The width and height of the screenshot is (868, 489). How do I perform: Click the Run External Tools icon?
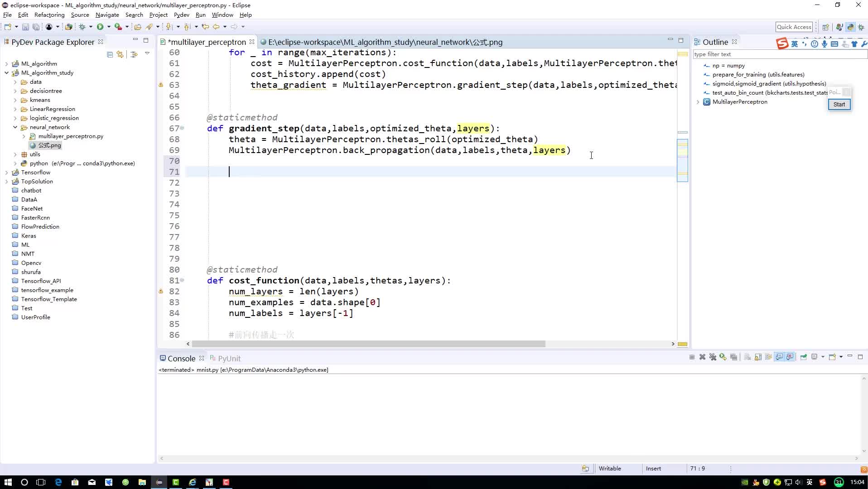click(x=118, y=27)
